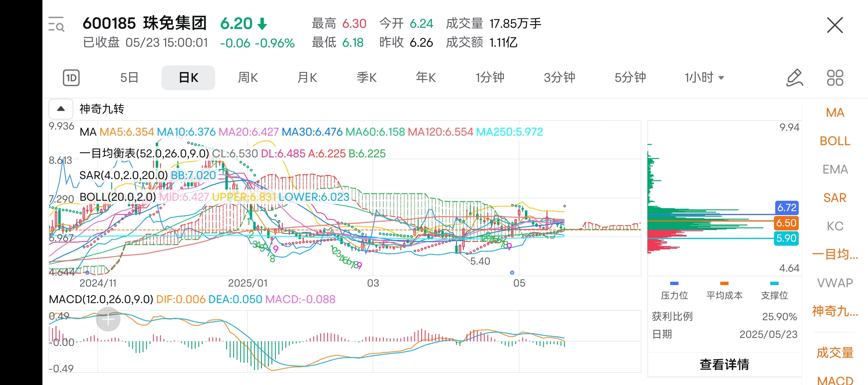Click the orange 平均成本 legend swatch
This screenshot has width=868, height=385.
tap(724, 284)
